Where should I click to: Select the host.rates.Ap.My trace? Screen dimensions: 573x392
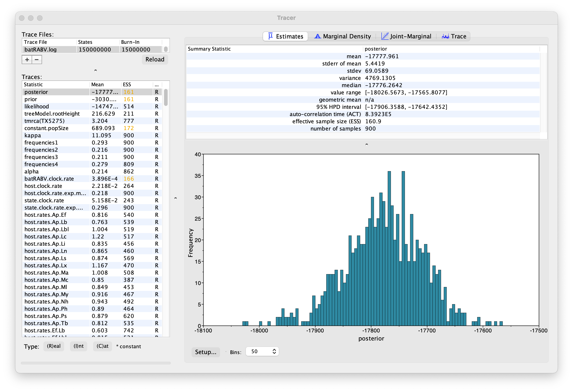pyautogui.click(x=92, y=294)
